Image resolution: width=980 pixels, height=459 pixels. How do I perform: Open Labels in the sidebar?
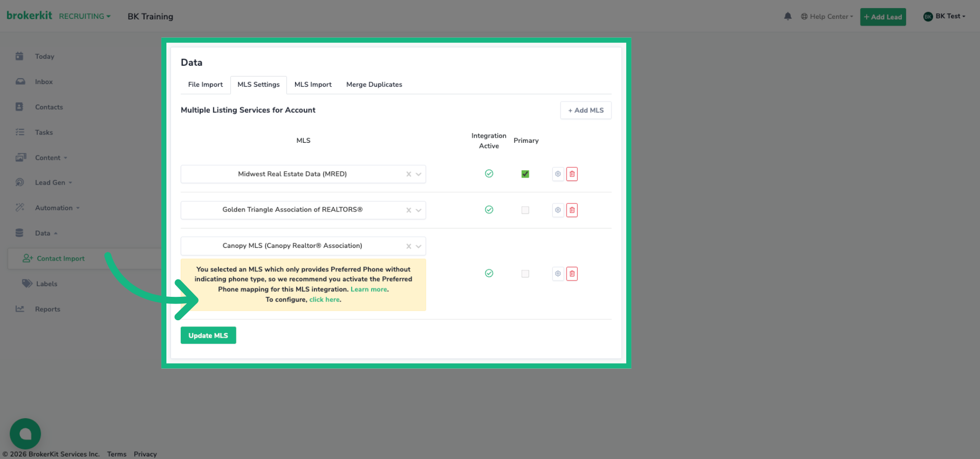[46, 284]
